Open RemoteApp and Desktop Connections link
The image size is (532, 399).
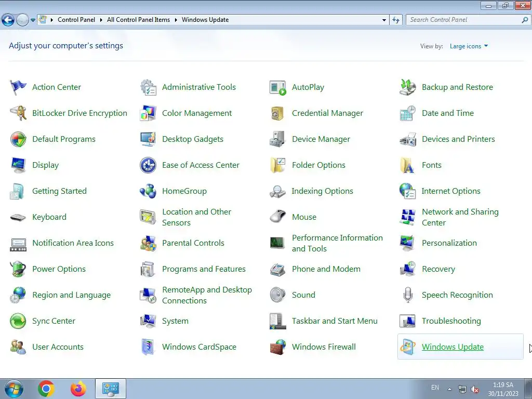207,295
